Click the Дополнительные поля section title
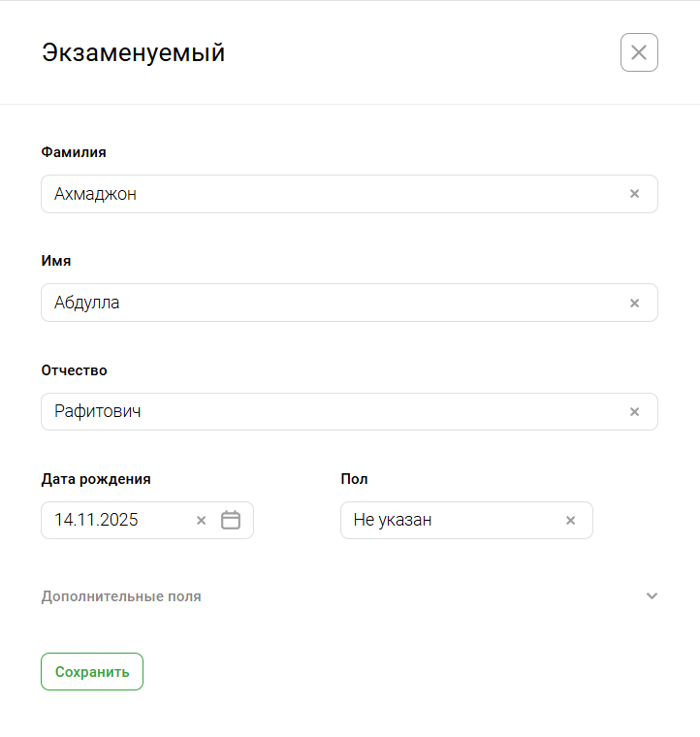This screenshot has width=700, height=737. [121, 596]
